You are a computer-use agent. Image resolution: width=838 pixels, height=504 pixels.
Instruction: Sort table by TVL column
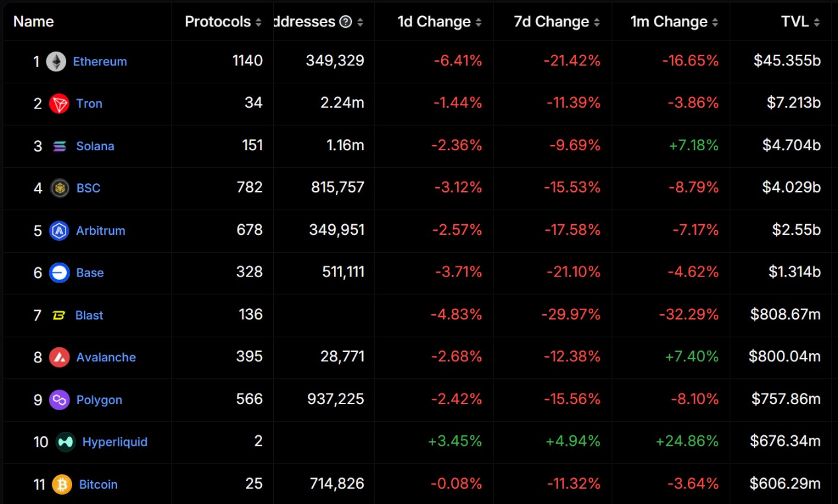click(x=817, y=22)
